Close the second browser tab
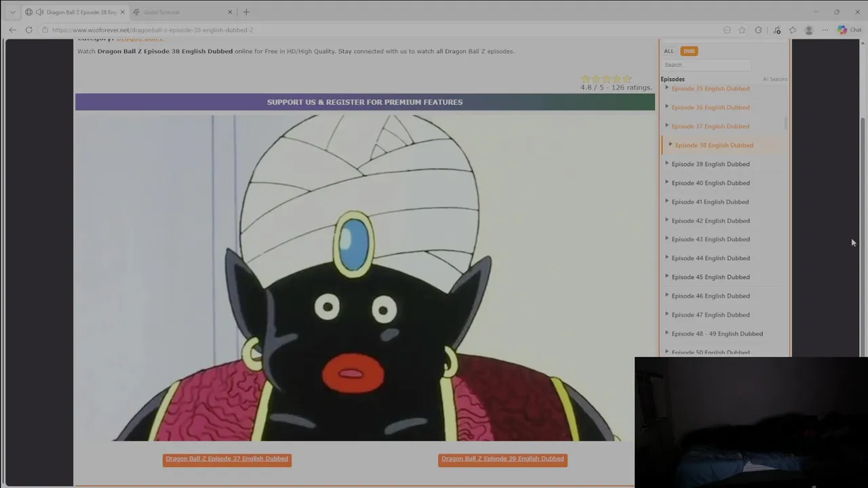 (x=230, y=12)
